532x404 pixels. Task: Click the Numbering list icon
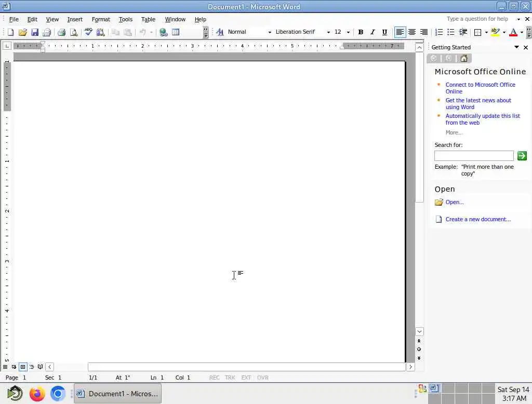(438, 32)
